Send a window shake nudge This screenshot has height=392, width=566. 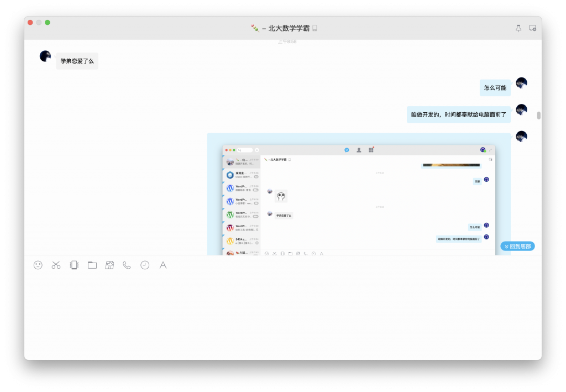(74, 265)
